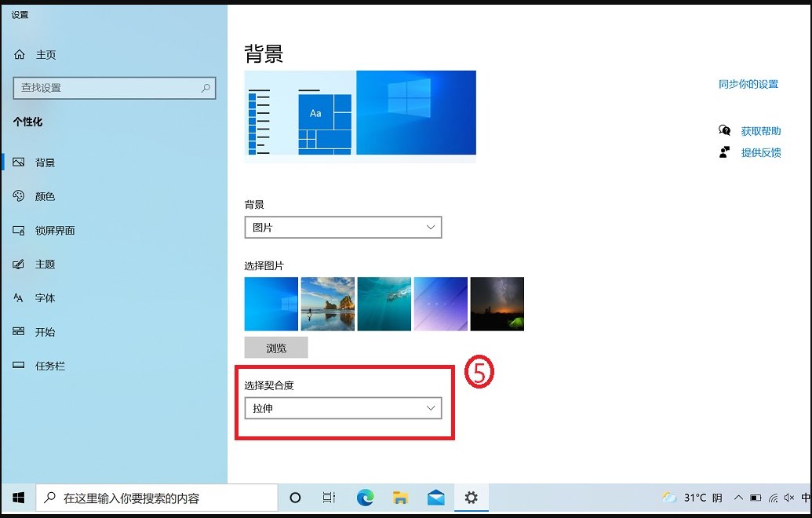Open 同步你的设置 (Sync your settings) link
The width and height of the screenshot is (812, 518).
(x=748, y=86)
